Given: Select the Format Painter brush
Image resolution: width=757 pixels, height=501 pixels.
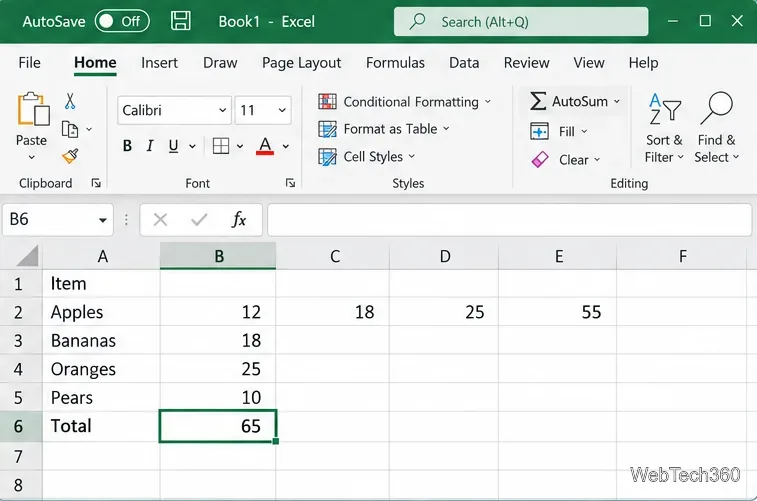Looking at the screenshot, I should (x=70, y=156).
